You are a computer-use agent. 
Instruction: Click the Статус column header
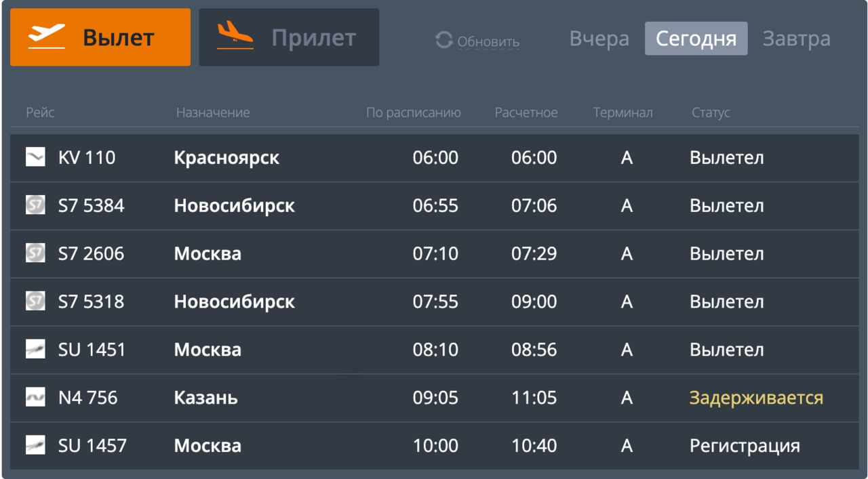point(711,113)
